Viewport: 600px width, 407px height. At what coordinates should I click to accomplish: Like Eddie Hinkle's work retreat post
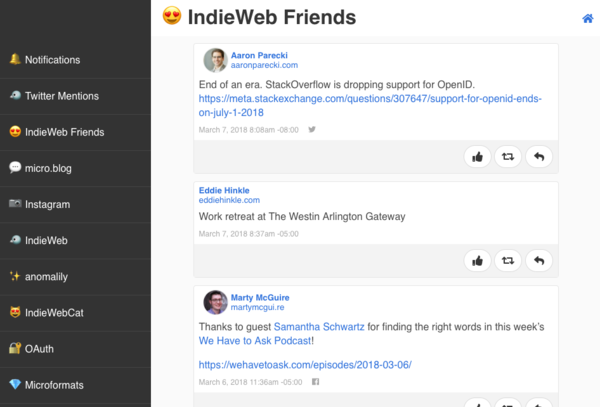[x=477, y=261]
